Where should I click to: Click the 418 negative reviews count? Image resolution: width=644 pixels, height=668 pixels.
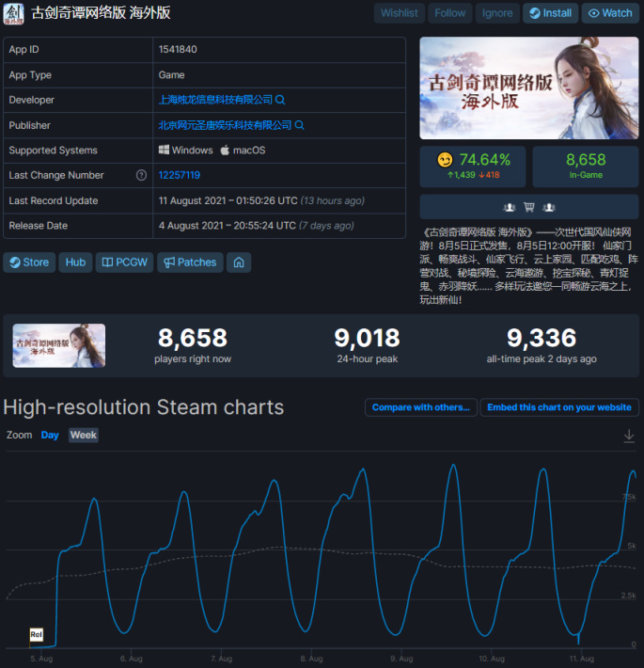[x=489, y=175]
